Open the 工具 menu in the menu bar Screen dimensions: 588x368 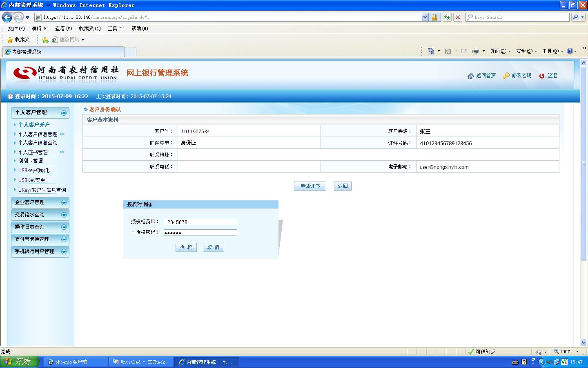click(x=116, y=29)
